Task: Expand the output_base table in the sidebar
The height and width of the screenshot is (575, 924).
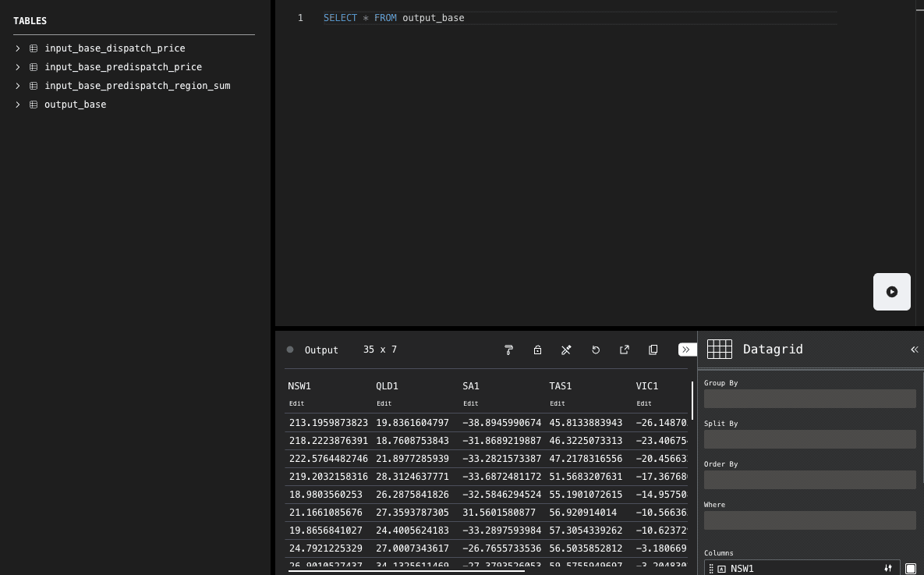Action: click(x=17, y=104)
